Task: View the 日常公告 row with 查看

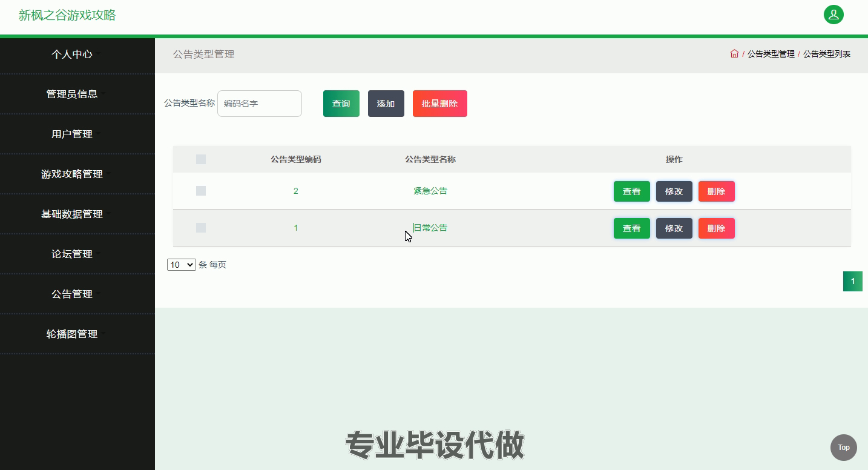Action: pyautogui.click(x=632, y=228)
